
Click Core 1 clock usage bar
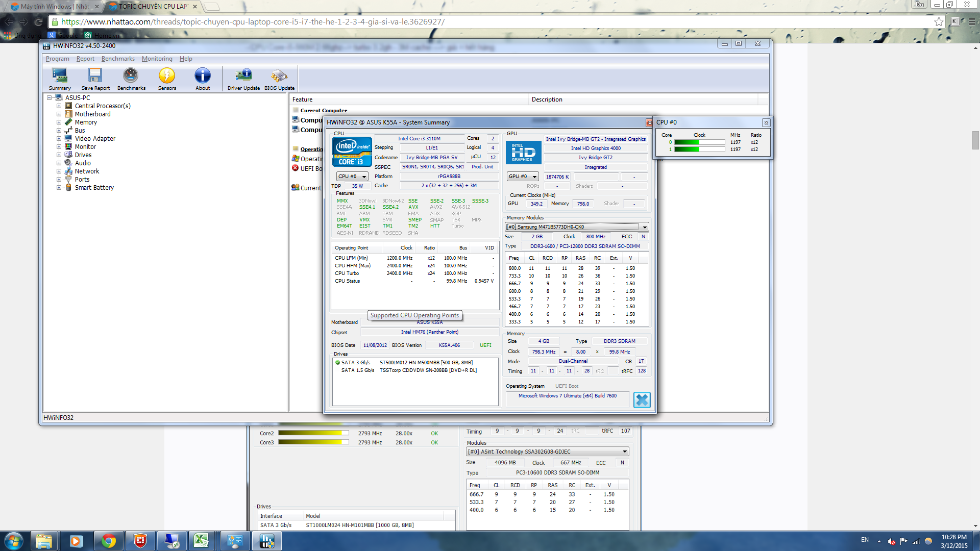coord(699,149)
